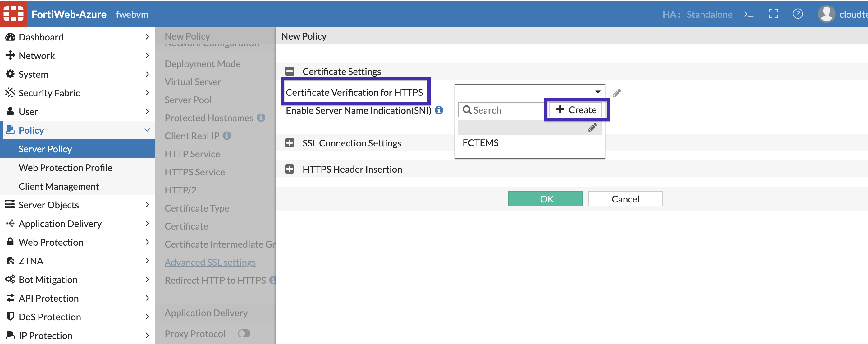Image resolution: width=868 pixels, height=344 pixels.
Task: Jump to Certificate Type in the outline
Action: pos(197,208)
